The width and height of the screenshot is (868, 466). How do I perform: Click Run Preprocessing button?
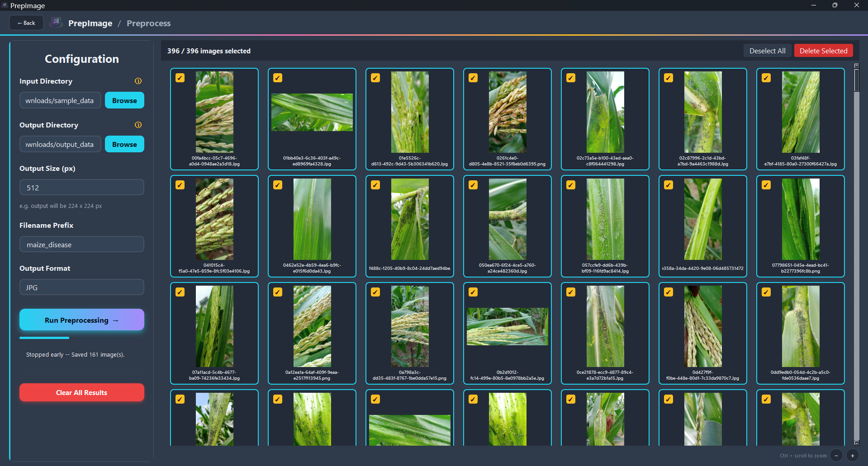point(82,320)
